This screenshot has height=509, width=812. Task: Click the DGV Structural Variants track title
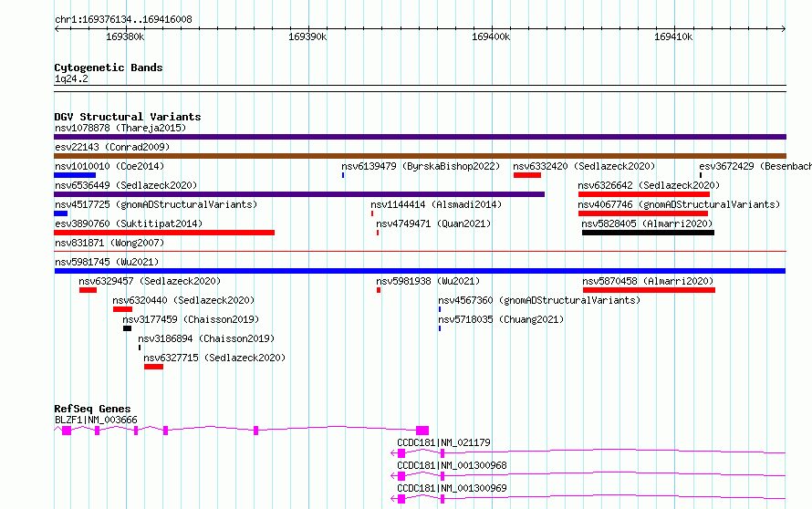pyautogui.click(x=128, y=117)
